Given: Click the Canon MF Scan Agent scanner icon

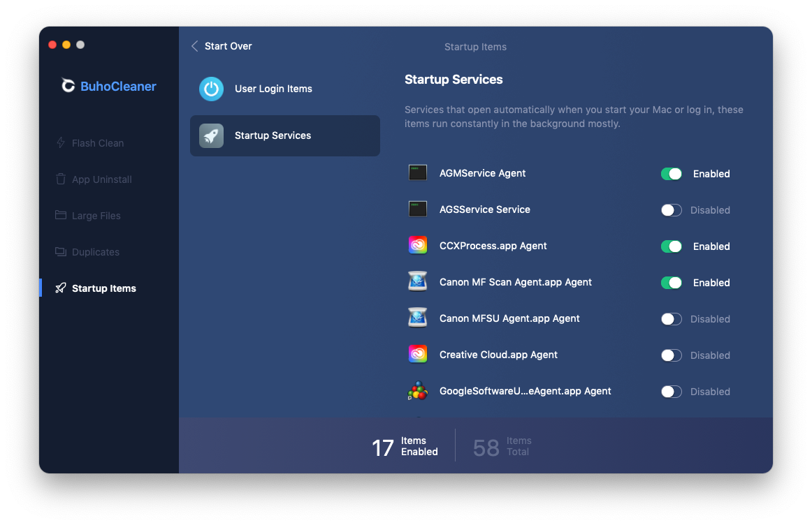Looking at the screenshot, I should (x=417, y=281).
